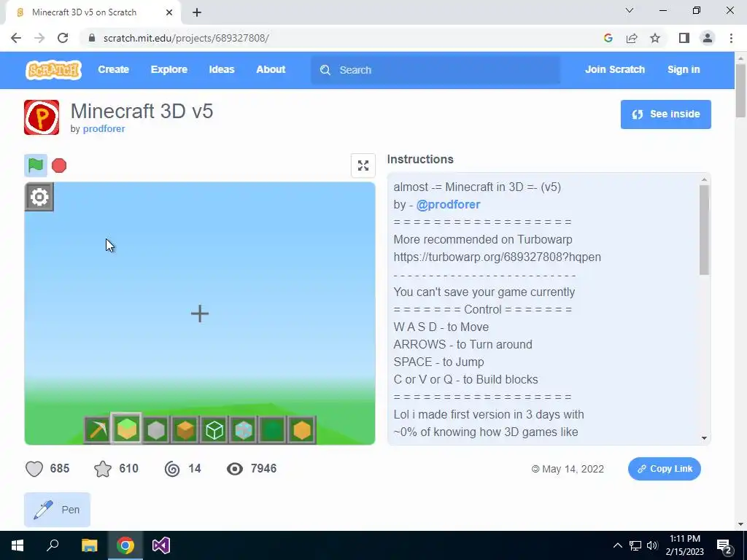Image resolution: width=747 pixels, height=560 pixels.
Task: Open Windows taskbar search
Action: (x=53, y=545)
